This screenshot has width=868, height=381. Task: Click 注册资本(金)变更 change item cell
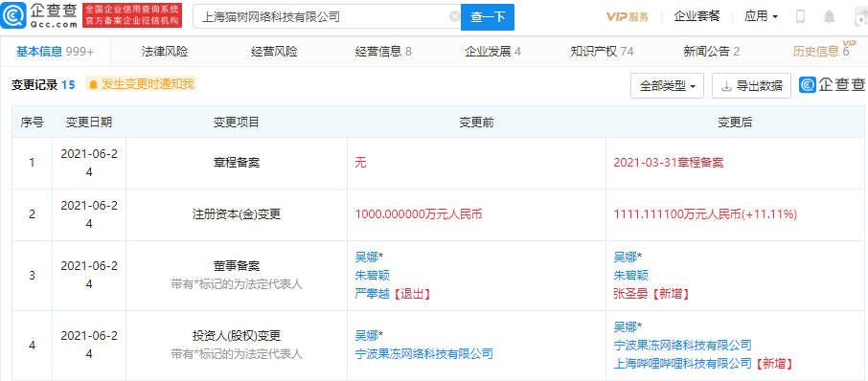pos(237,214)
